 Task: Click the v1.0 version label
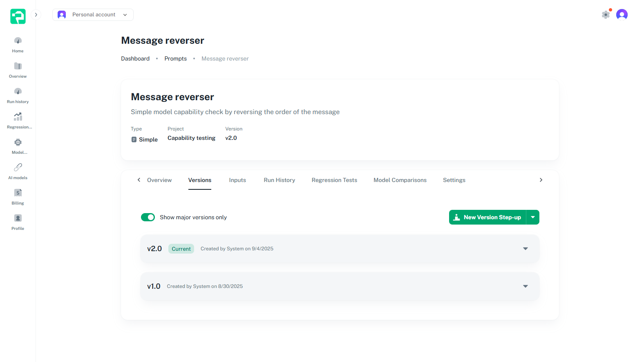coord(154,286)
